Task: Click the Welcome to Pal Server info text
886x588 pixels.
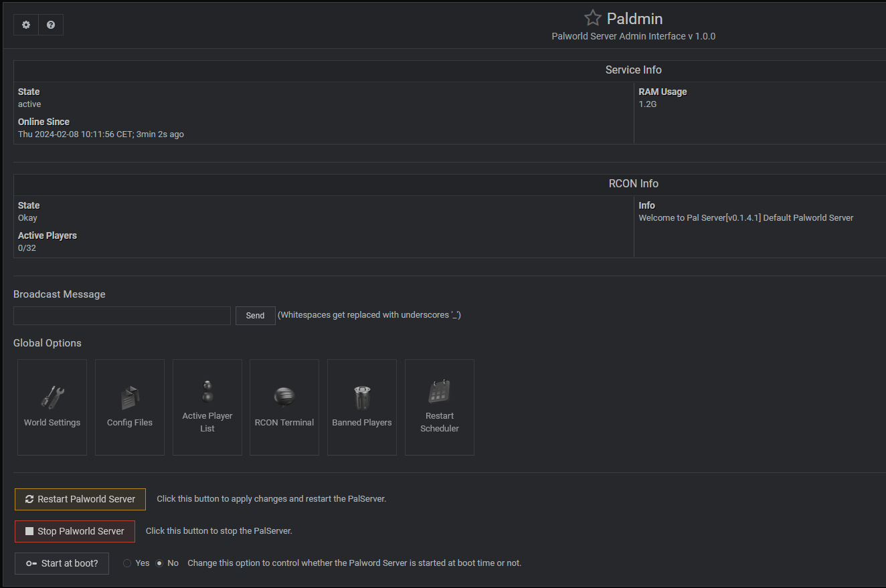Action: click(x=746, y=218)
